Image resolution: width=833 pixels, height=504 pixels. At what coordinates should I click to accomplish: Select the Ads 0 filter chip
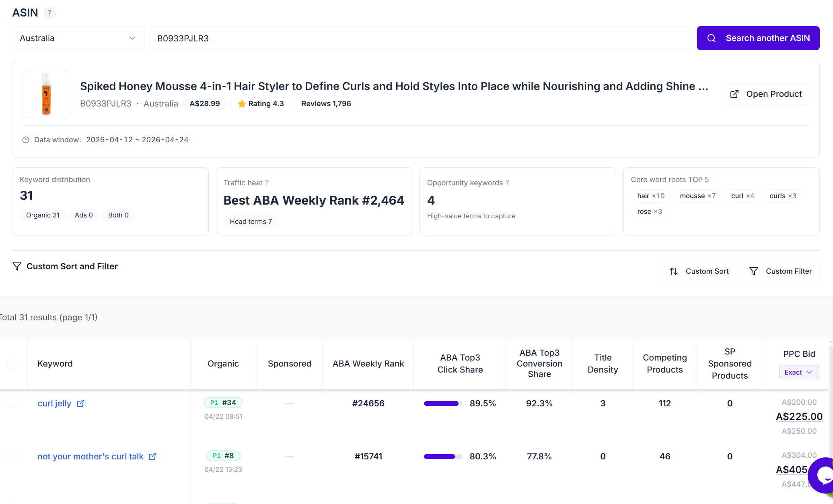point(84,215)
